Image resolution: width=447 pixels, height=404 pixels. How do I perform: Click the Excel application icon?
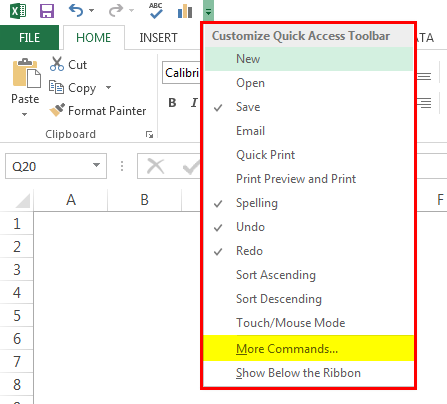pyautogui.click(x=18, y=11)
